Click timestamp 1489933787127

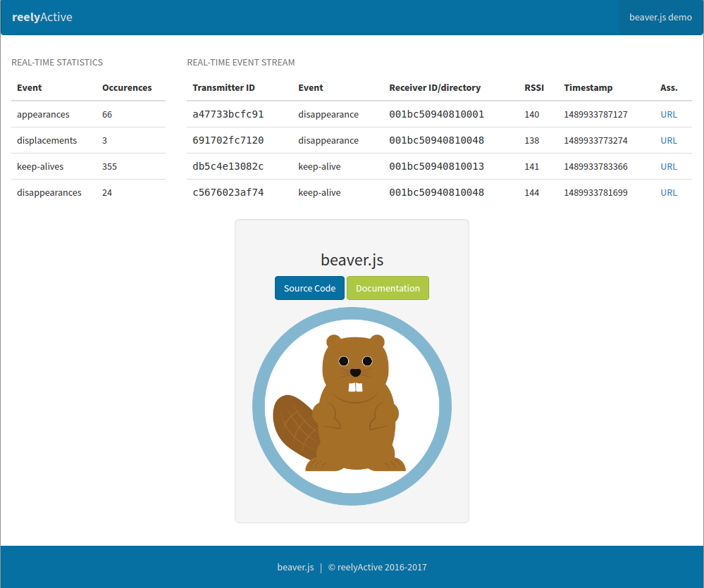[x=595, y=114]
